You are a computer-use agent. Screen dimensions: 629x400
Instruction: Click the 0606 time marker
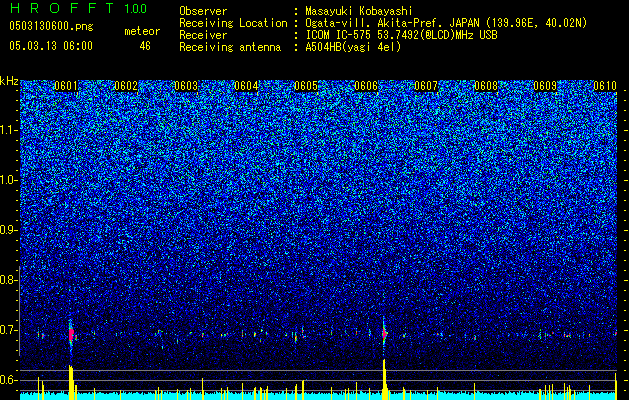tap(366, 86)
